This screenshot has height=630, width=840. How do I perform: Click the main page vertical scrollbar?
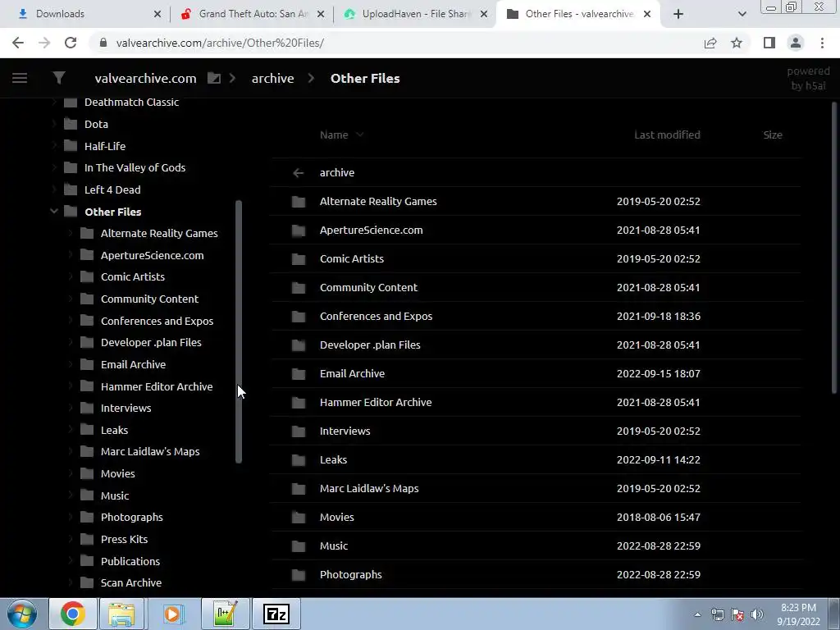[834, 248]
